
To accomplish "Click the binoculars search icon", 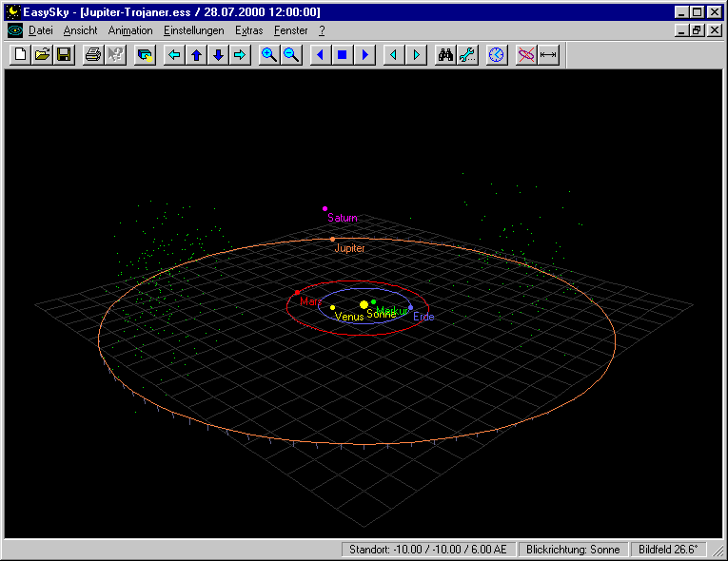I will pos(445,55).
